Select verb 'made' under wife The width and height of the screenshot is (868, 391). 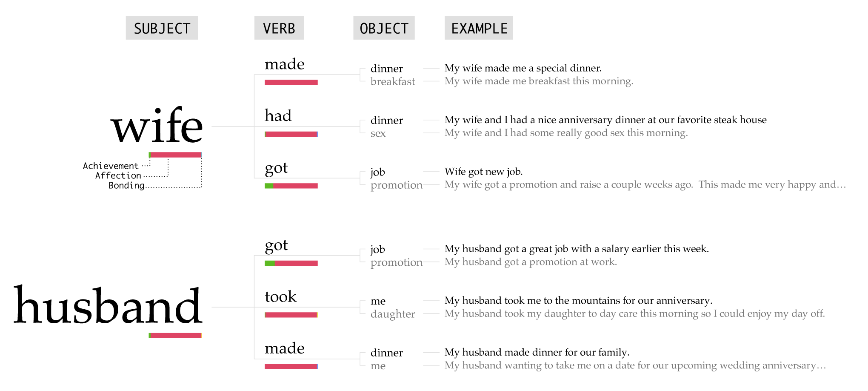pyautogui.click(x=285, y=64)
